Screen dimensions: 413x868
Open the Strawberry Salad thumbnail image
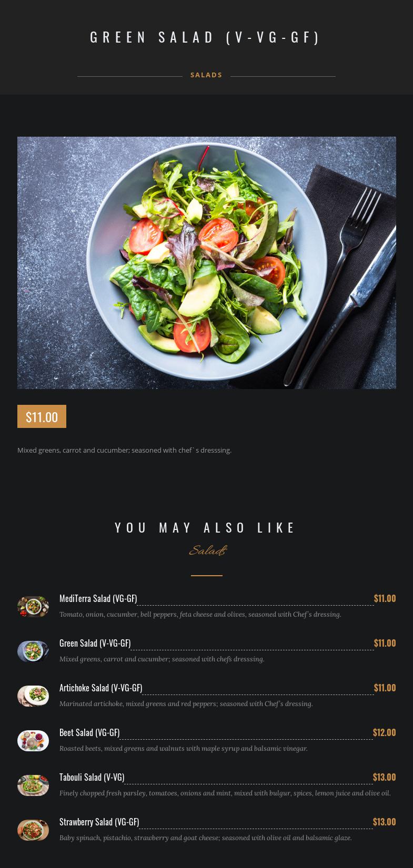pos(33,830)
